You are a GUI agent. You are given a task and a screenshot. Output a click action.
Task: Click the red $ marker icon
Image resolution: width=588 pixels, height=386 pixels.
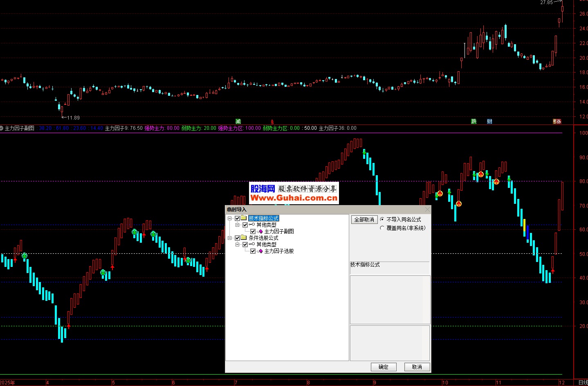point(272,122)
